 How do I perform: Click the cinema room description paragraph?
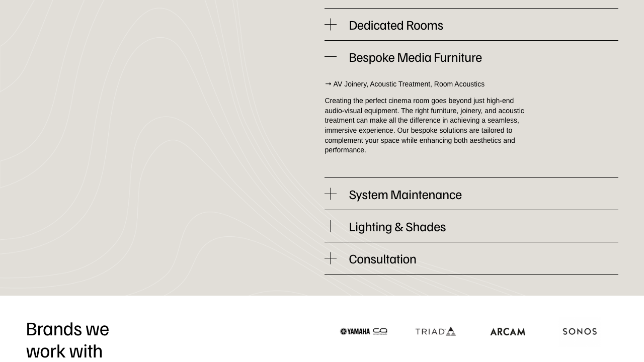(424, 125)
